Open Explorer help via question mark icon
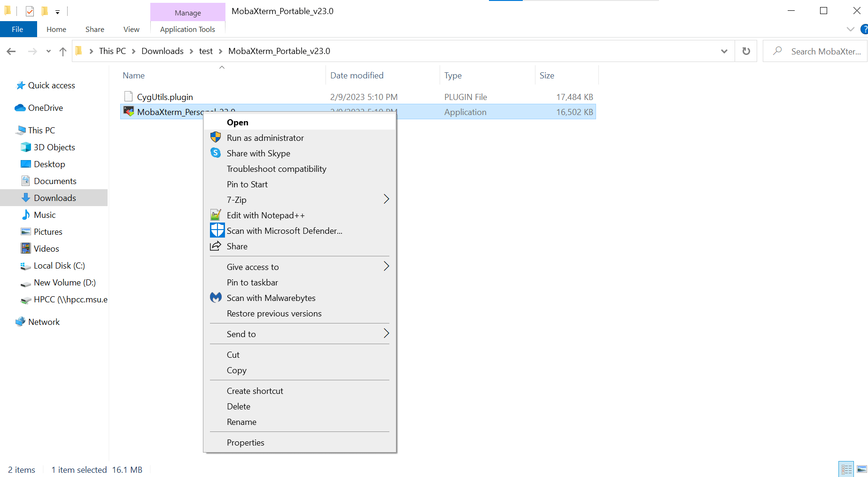868x477 pixels. coord(864,29)
